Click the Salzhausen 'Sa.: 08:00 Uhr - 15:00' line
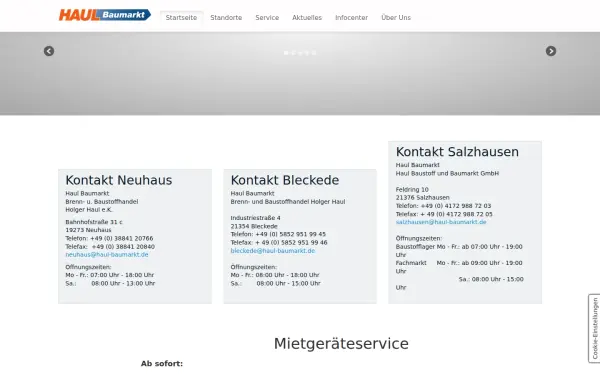Viewport: 600px width, 375px height. (x=491, y=279)
